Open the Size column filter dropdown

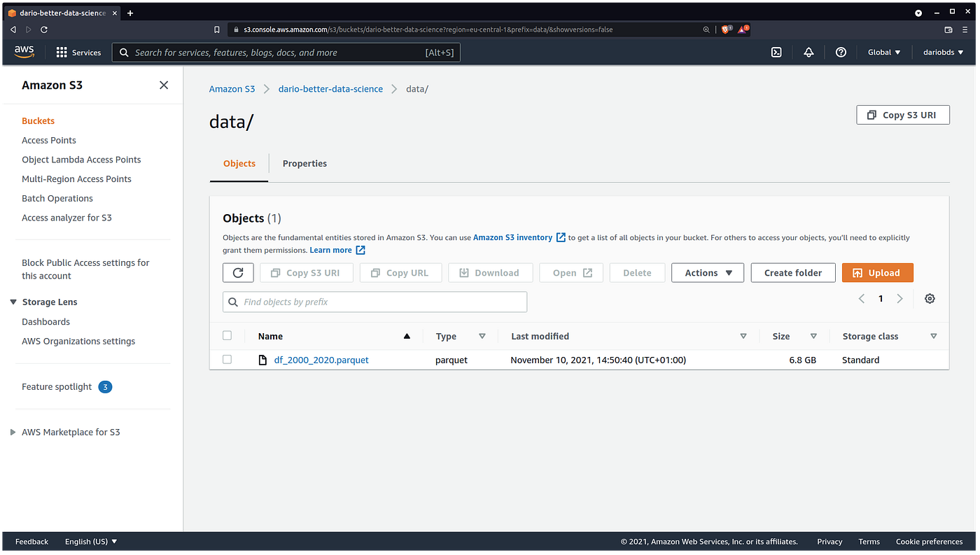[813, 336]
